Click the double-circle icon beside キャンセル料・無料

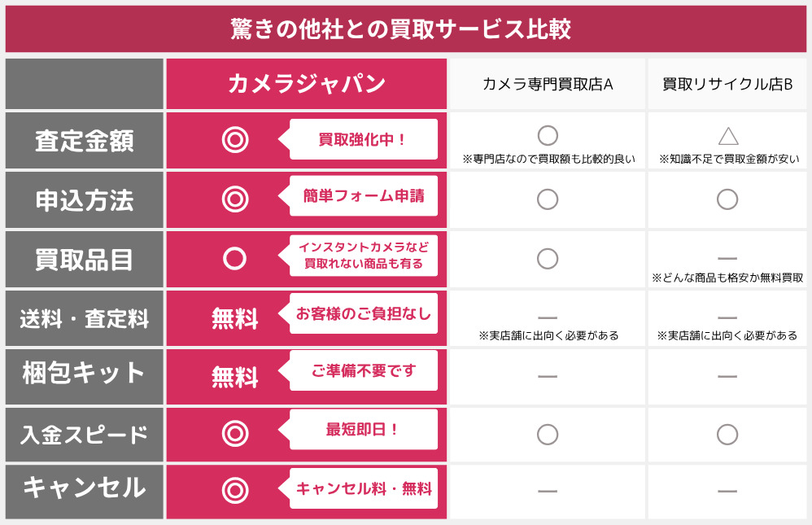click(x=234, y=490)
